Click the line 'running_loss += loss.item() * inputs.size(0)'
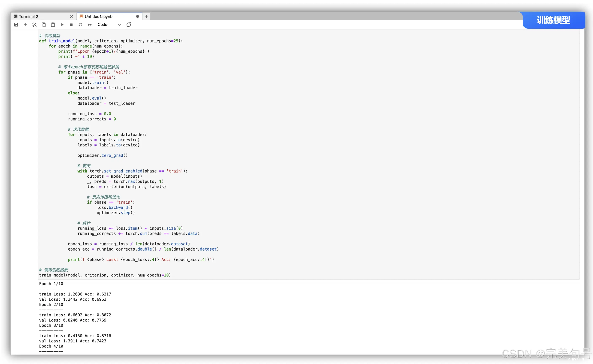 pyautogui.click(x=130, y=228)
